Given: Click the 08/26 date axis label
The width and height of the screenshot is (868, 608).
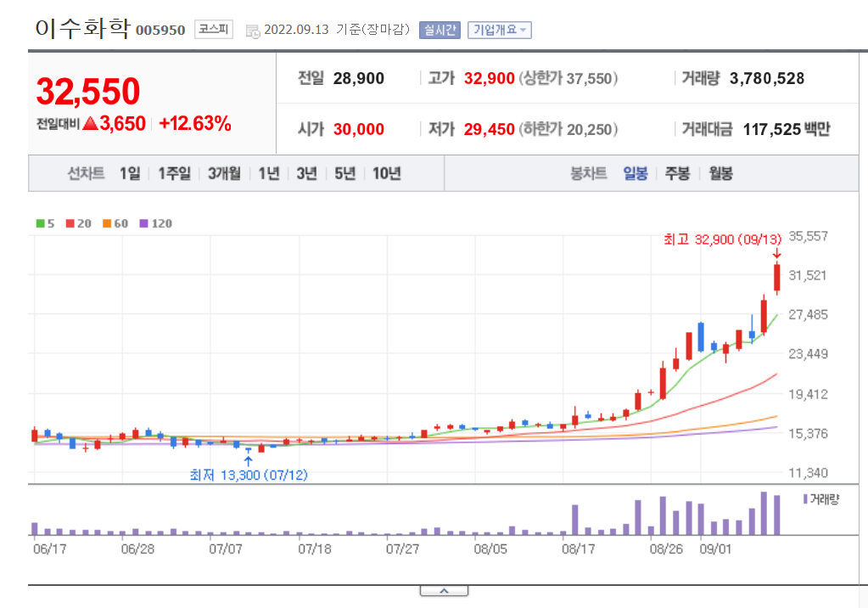Looking at the screenshot, I should coord(666,549).
